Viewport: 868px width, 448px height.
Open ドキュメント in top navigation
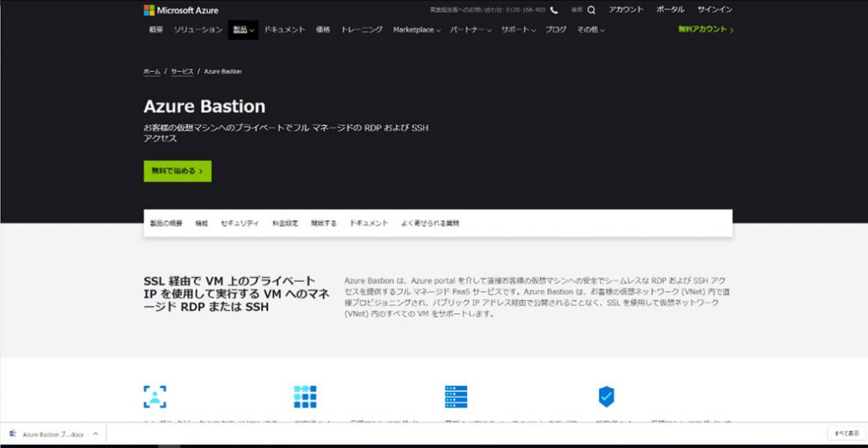(285, 30)
